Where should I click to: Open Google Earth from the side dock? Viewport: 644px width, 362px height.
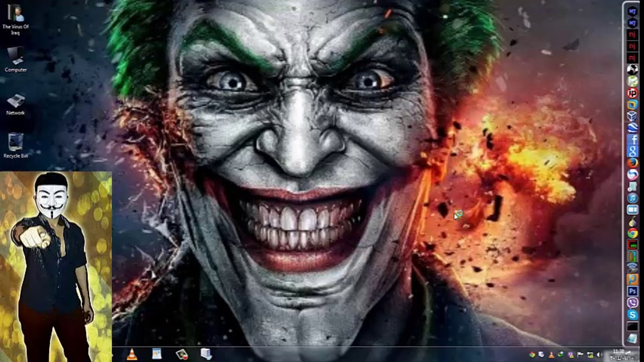click(632, 128)
